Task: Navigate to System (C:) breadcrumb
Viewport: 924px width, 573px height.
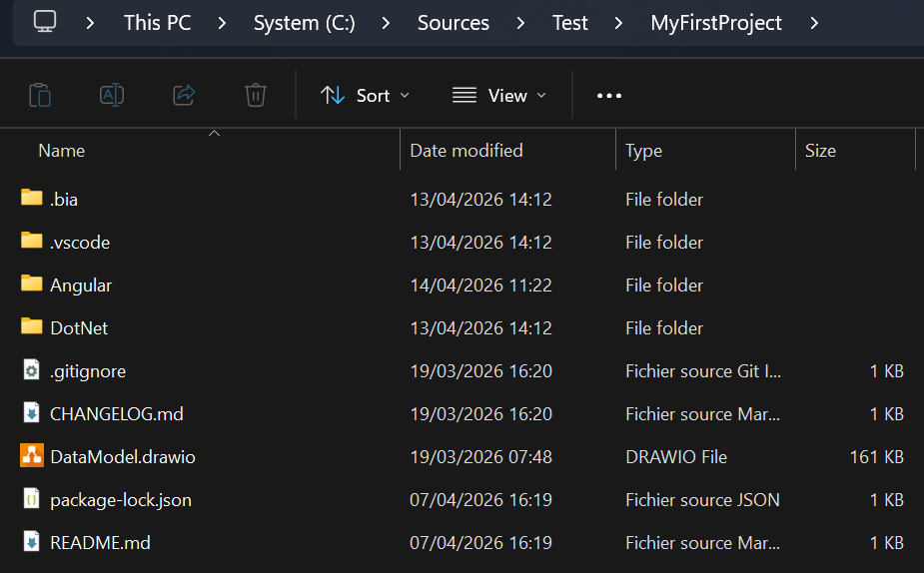Action: point(304,23)
